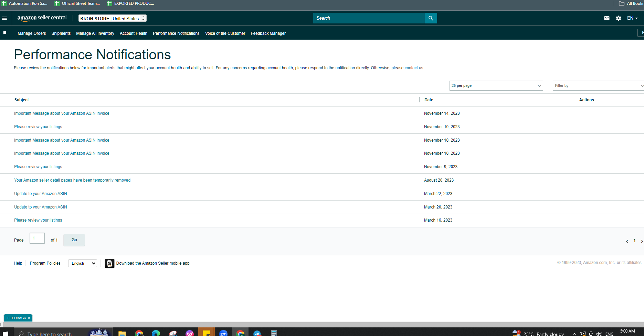
Task: Click the Go pagination button
Action: click(74, 240)
